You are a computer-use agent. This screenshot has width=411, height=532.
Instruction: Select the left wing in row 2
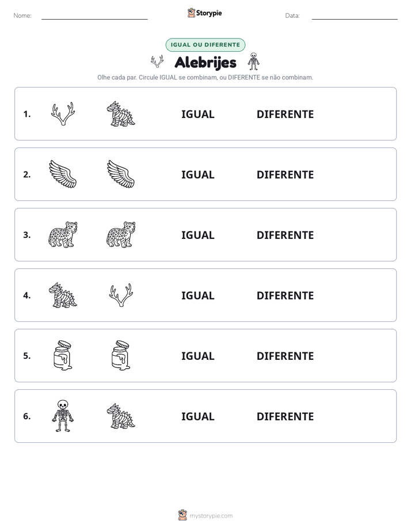(x=63, y=174)
